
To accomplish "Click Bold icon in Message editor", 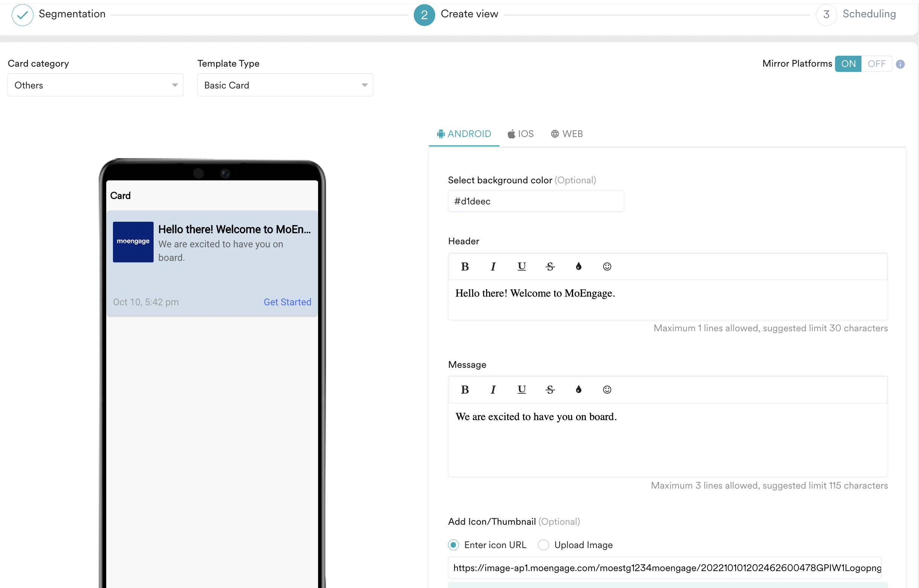I will tap(465, 390).
